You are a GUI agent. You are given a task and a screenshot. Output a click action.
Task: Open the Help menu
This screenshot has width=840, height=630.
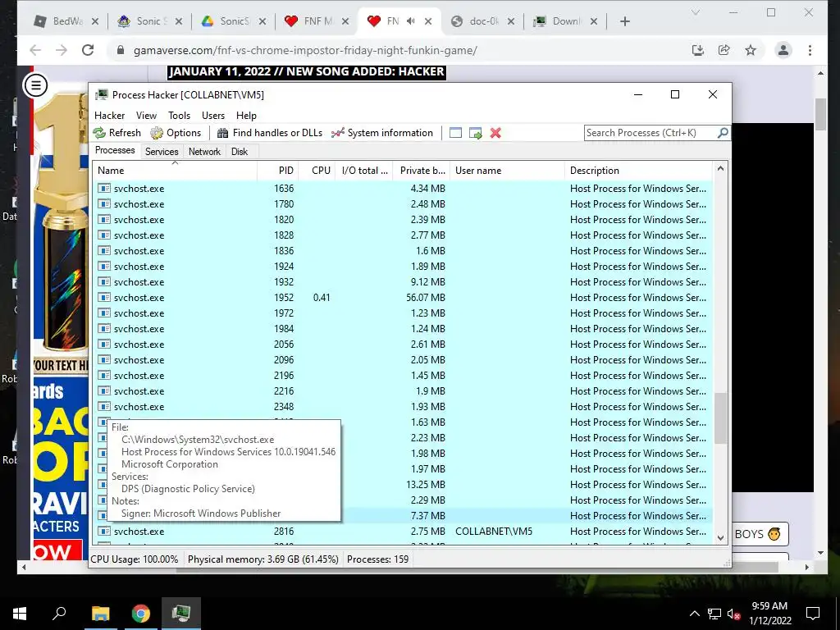[246, 116]
